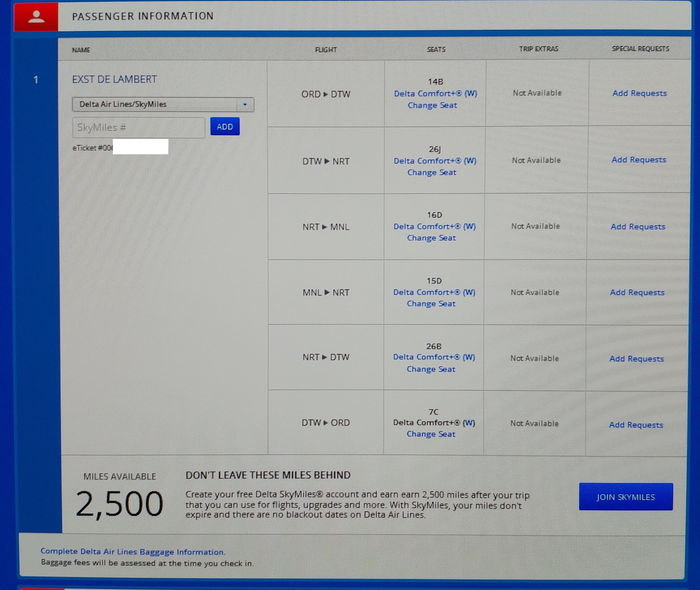Change Seat for the MNL to NRT flight
This screenshot has width=700, height=590.
click(x=431, y=303)
